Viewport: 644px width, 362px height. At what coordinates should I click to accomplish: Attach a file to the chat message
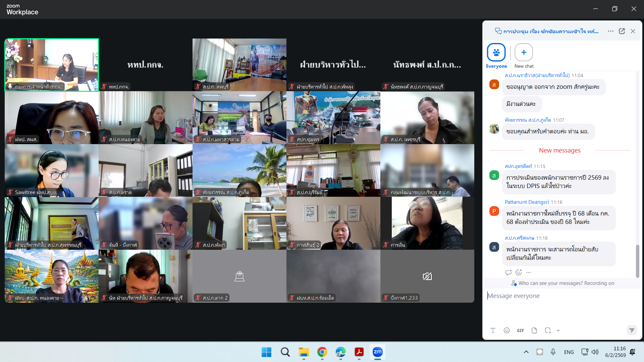tap(534, 330)
